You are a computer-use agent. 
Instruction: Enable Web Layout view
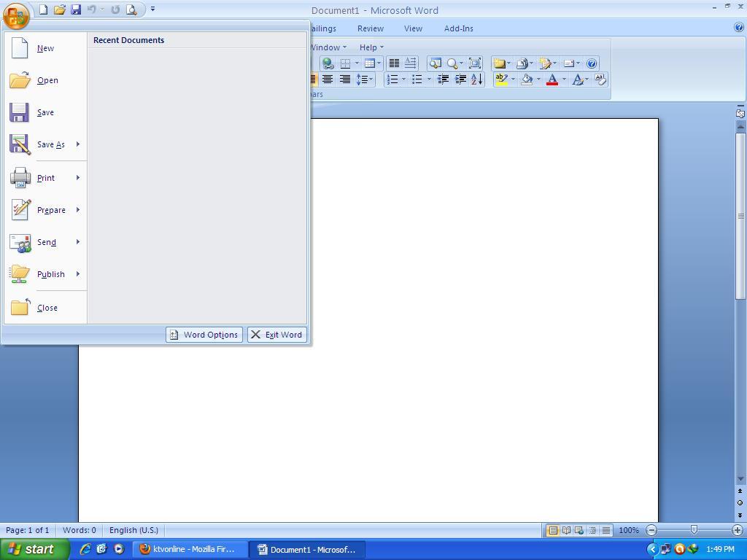(579, 530)
